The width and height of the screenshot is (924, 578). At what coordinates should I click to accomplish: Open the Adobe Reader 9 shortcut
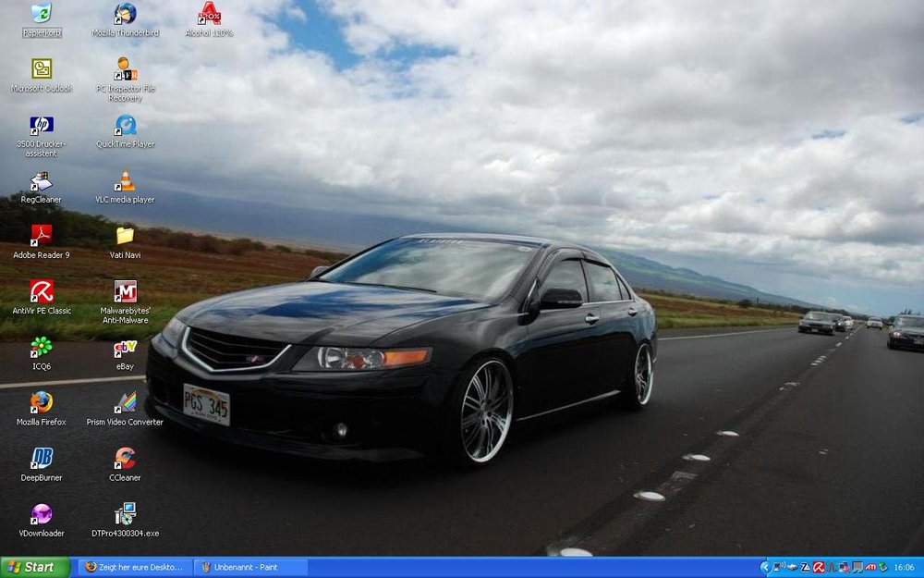(42, 236)
